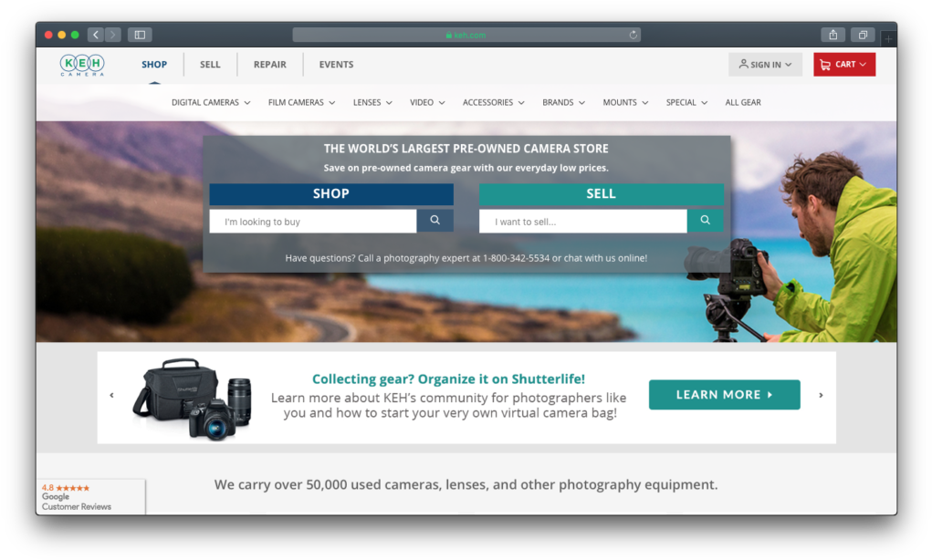The width and height of the screenshot is (932, 560).
Task: Click the previous banner arrow
Action: (111, 395)
